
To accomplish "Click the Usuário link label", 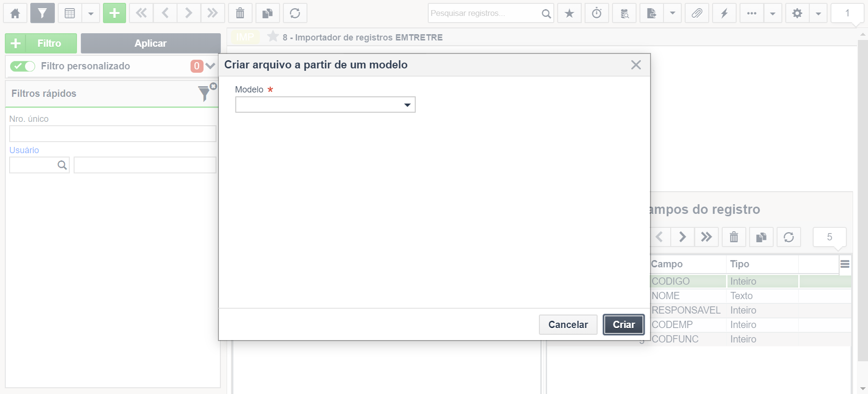I will [24, 150].
